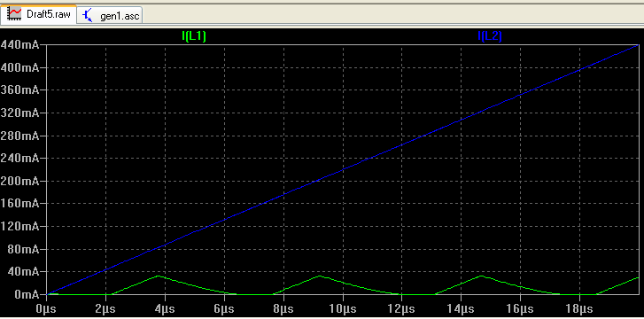Click the green I(L1) peak near 15µs
The image size is (644, 319).
pyautogui.click(x=480, y=276)
